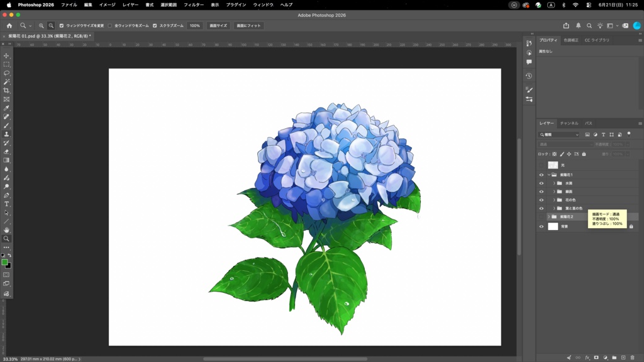Screen dimensions: 644x362
Task: Select the Move tool
Action: coord(6,56)
